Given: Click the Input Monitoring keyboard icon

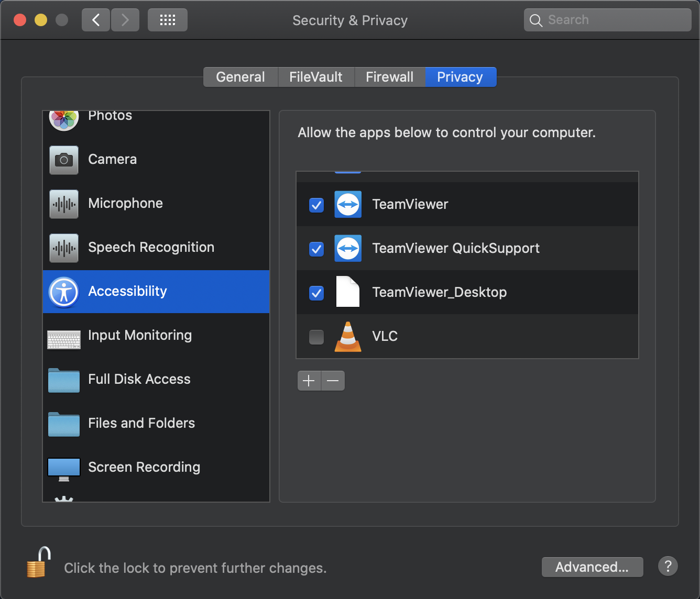Looking at the screenshot, I should [64, 339].
